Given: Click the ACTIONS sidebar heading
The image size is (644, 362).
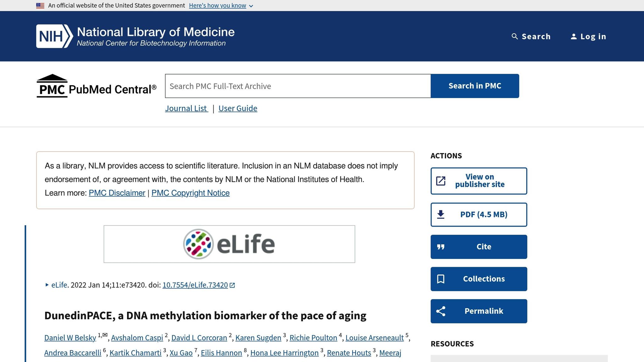Looking at the screenshot, I should [446, 156].
